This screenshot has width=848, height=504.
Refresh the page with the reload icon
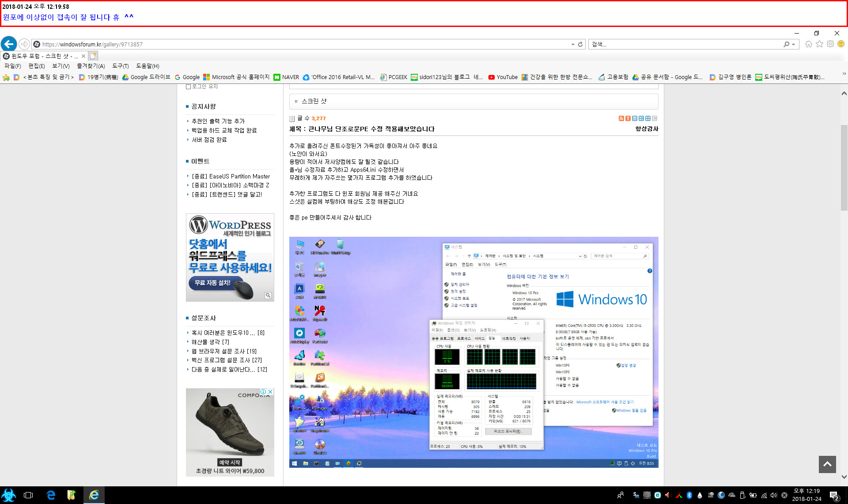click(x=580, y=44)
